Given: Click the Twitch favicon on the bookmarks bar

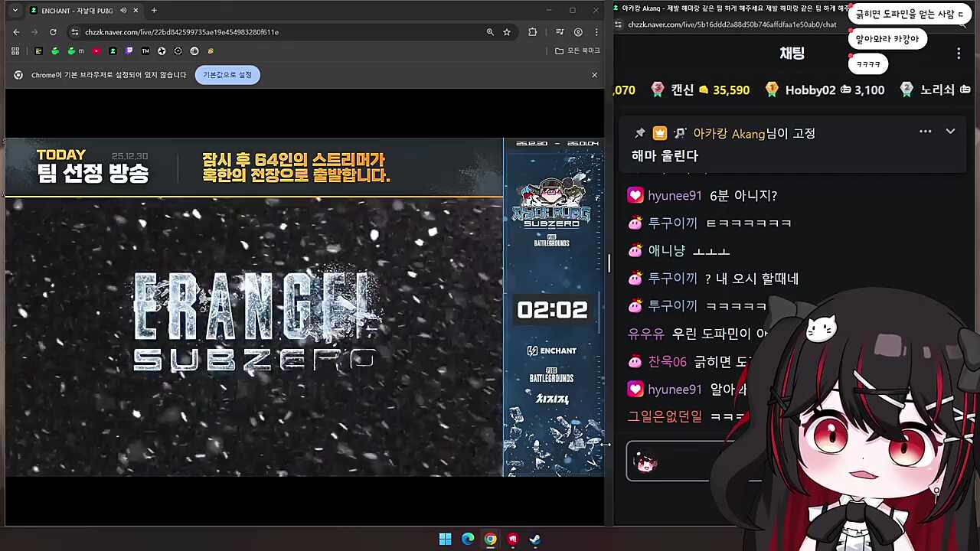Looking at the screenshot, I should click(127, 51).
